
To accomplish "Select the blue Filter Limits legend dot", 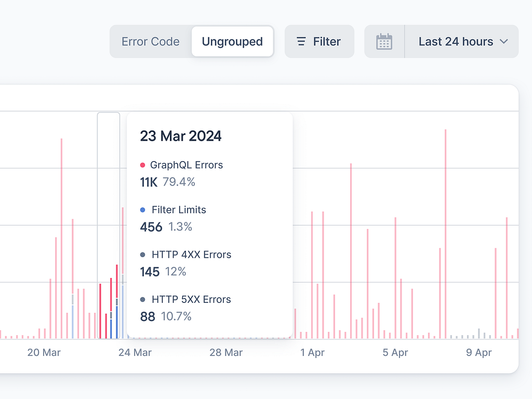I will (x=143, y=210).
